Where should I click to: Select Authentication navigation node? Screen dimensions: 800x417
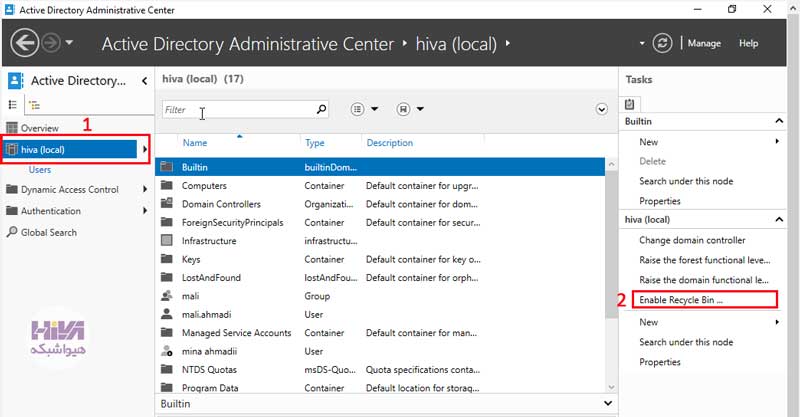tap(51, 211)
